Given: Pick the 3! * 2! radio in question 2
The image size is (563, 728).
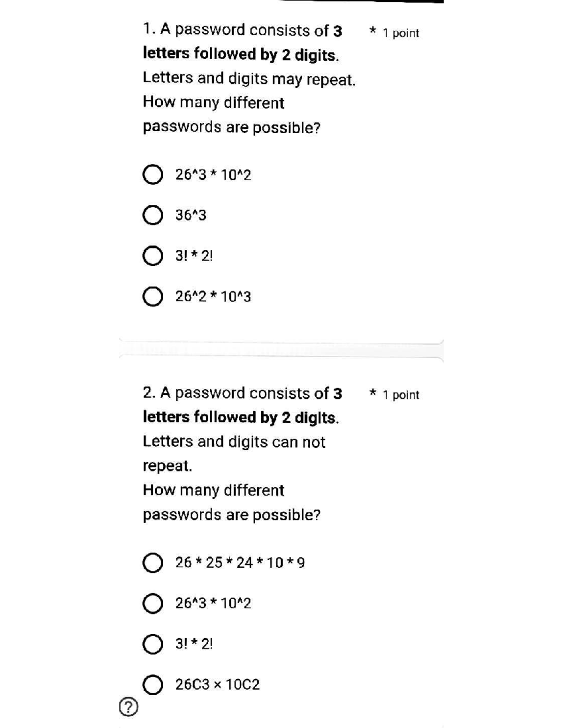Looking at the screenshot, I should [x=152, y=644].
